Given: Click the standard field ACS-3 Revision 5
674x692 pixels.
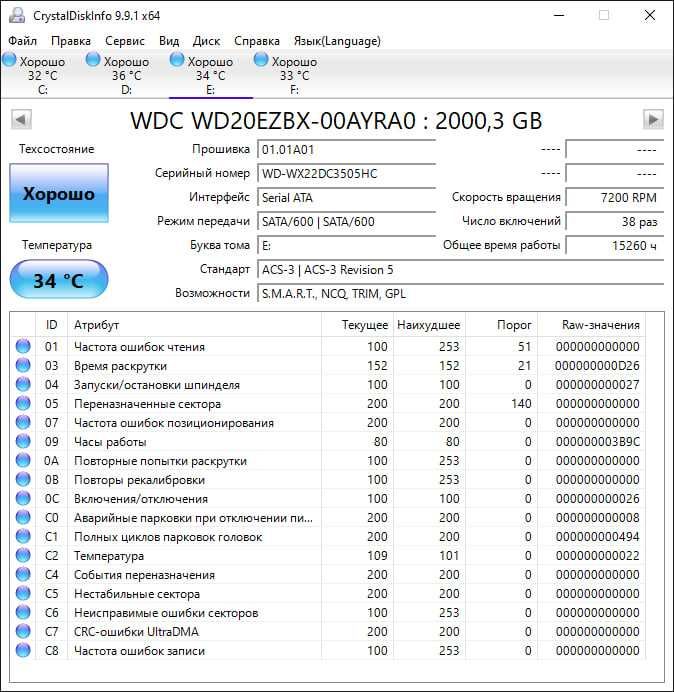Looking at the screenshot, I should (x=460, y=269).
